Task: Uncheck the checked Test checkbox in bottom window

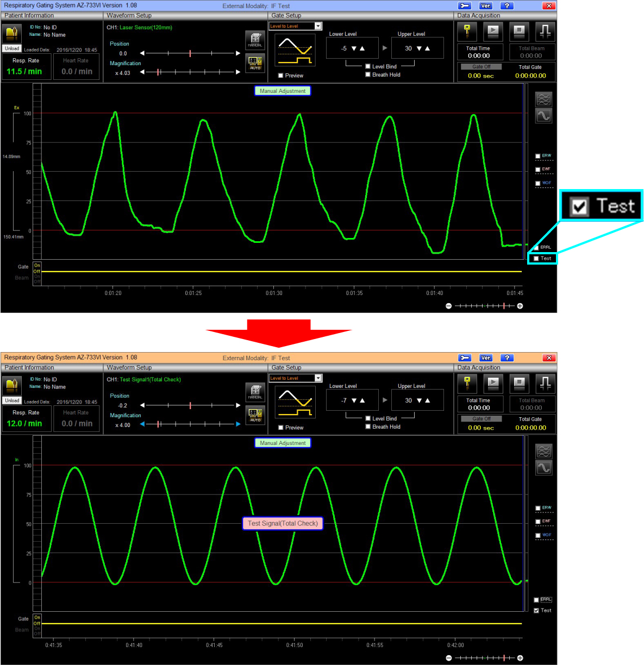Action: [x=536, y=611]
